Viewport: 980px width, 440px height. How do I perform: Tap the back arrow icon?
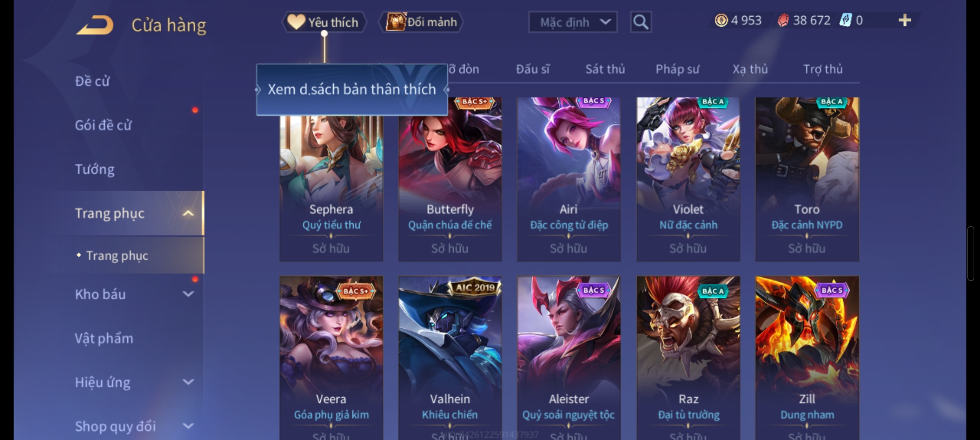[94, 25]
